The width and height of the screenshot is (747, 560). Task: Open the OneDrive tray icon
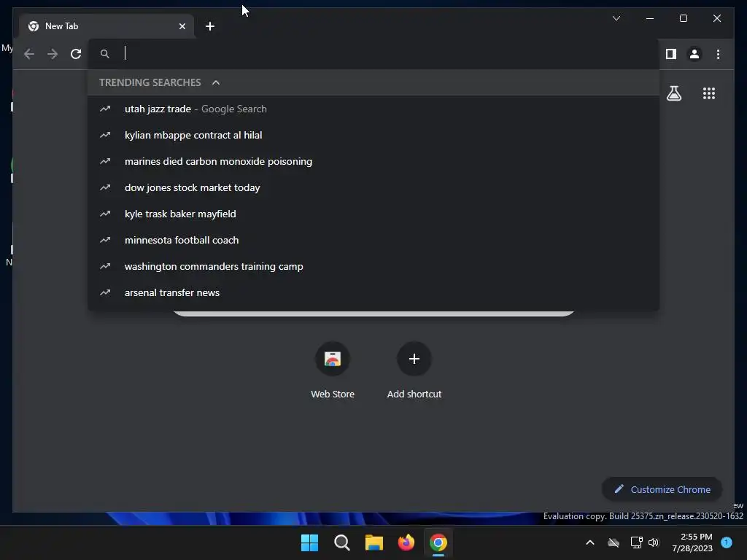coord(614,542)
